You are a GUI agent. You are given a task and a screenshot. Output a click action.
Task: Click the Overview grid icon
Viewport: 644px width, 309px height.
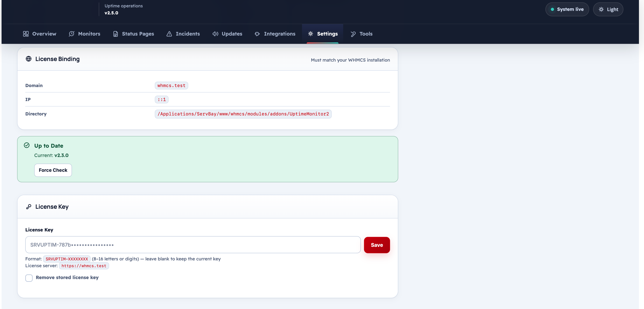(26, 34)
